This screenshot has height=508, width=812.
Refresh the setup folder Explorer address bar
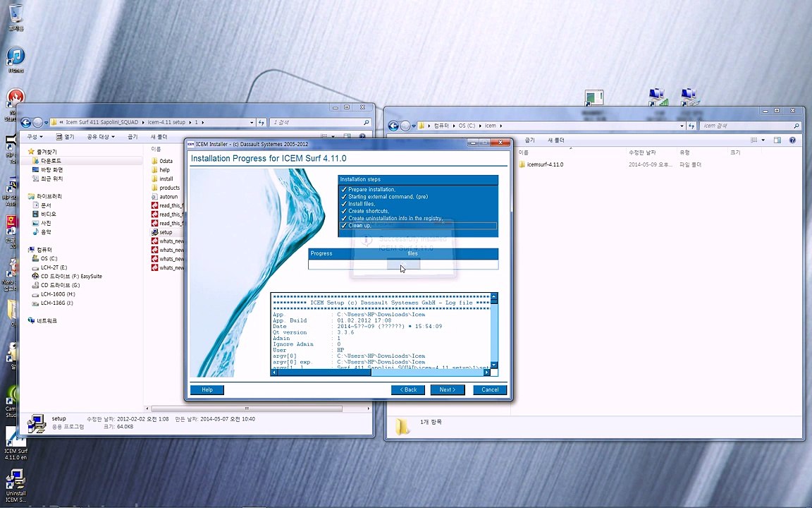pos(262,122)
